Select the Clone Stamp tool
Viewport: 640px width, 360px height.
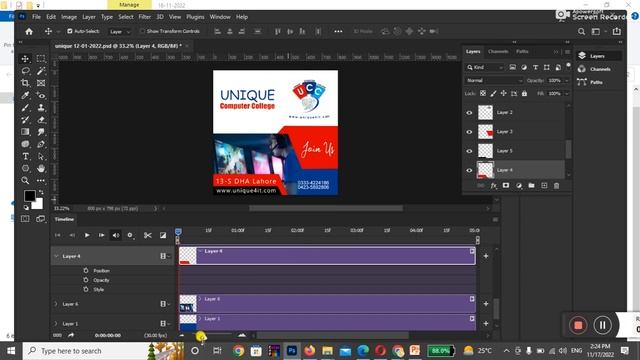(x=41, y=107)
